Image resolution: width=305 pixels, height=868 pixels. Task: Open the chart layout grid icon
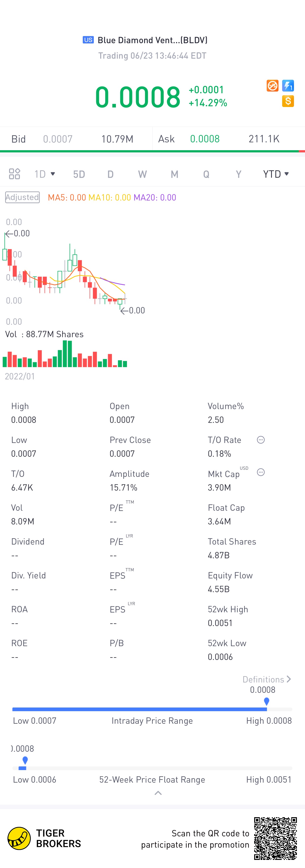[x=14, y=174]
